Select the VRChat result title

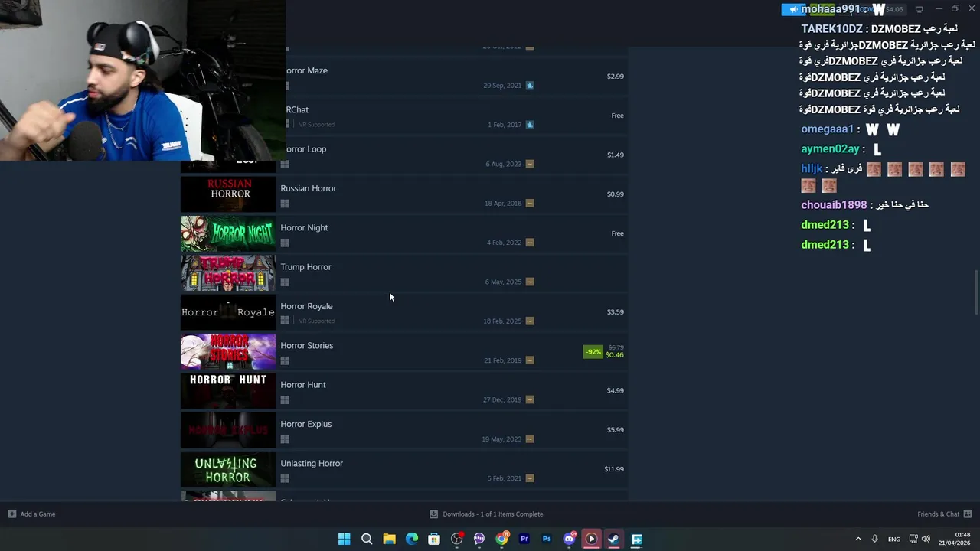pos(297,109)
